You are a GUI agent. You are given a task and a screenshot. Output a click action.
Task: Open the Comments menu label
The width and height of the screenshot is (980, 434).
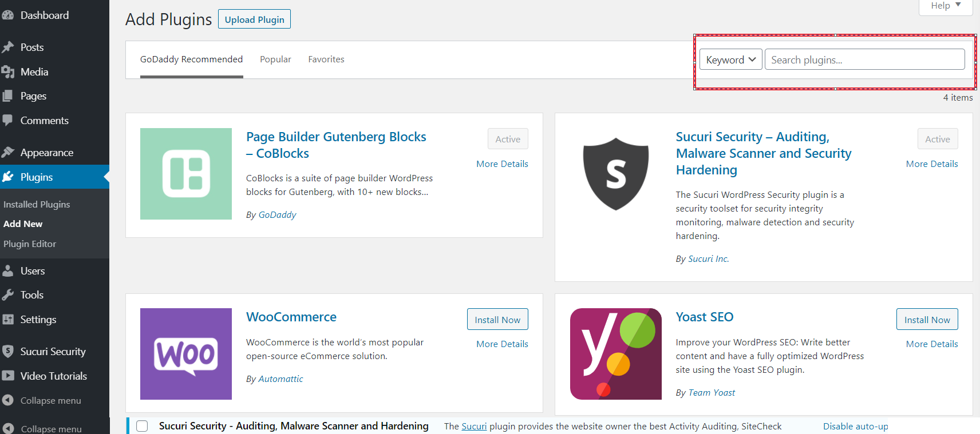[x=45, y=121]
